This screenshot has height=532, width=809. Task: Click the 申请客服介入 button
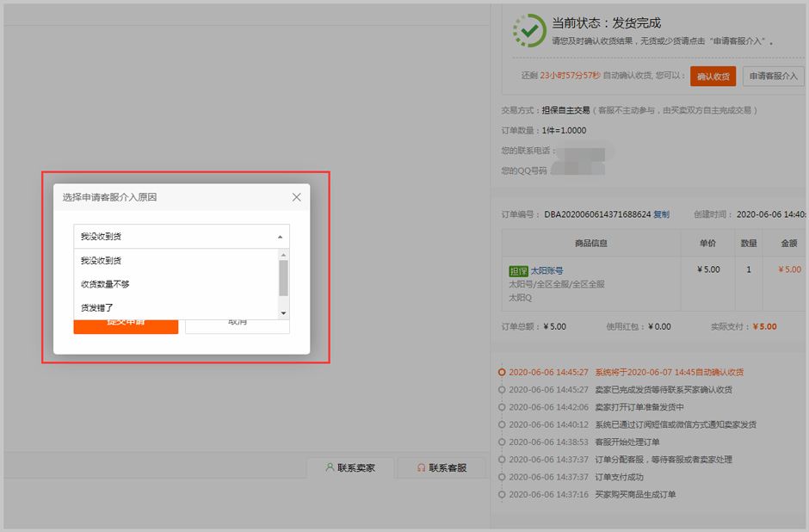774,77
